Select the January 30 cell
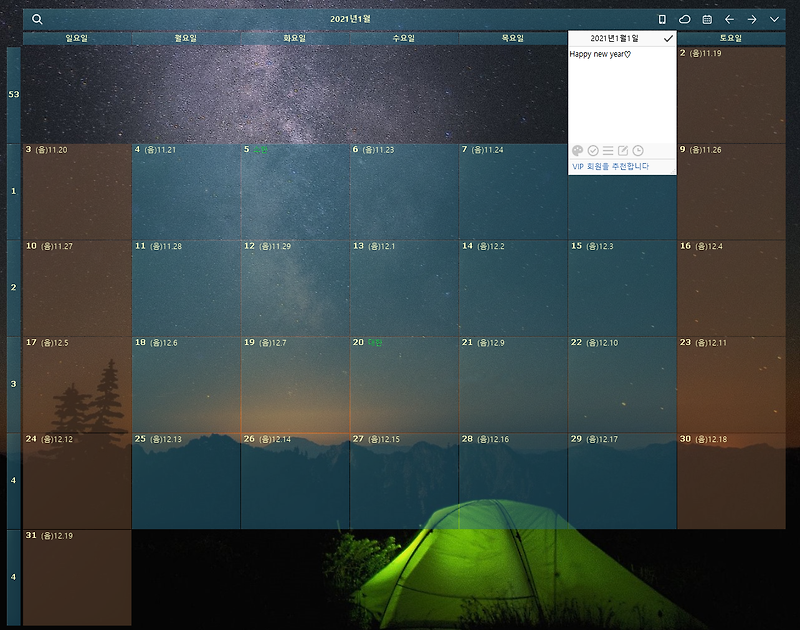Screen dimensions: 800x630 tap(731, 481)
